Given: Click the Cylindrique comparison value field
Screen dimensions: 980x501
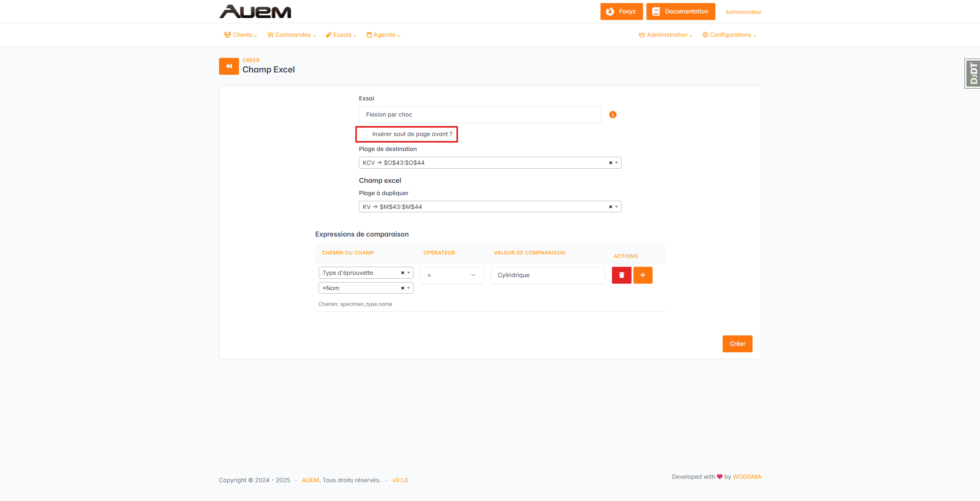Looking at the screenshot, I should 547,275.
